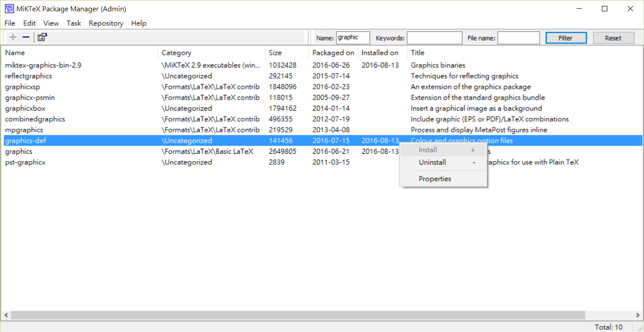Click the size value 1032428
Screen dimensions: 644x332
283,65
